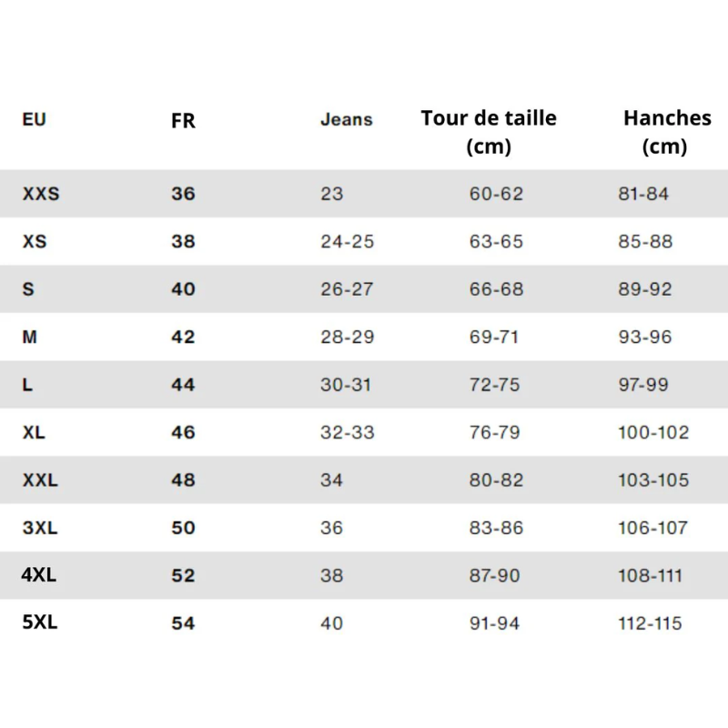Select hips value 97-99
Screen dimensions: 728x728
[x=643, y=384]
